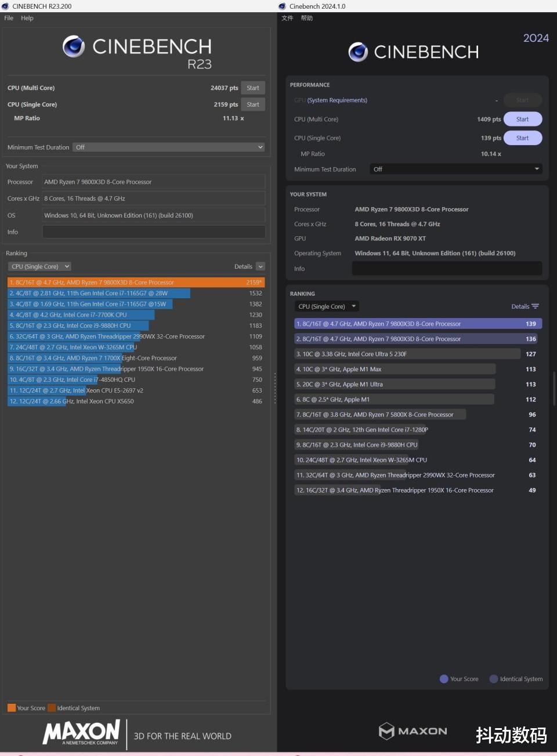Open Cinebench 2024 Minimum Test Duration dropdown
The image size is (557, 756).
click(455, 169)
